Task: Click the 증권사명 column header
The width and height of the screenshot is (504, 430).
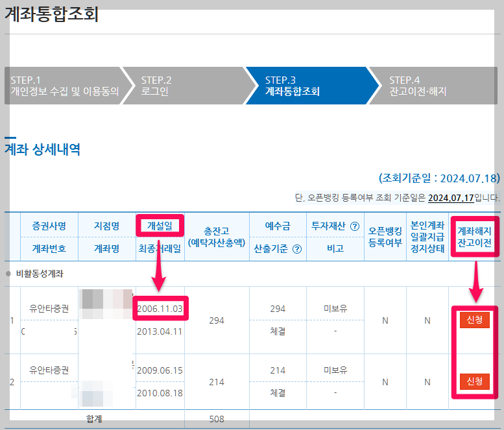Action: coord(49,226)
